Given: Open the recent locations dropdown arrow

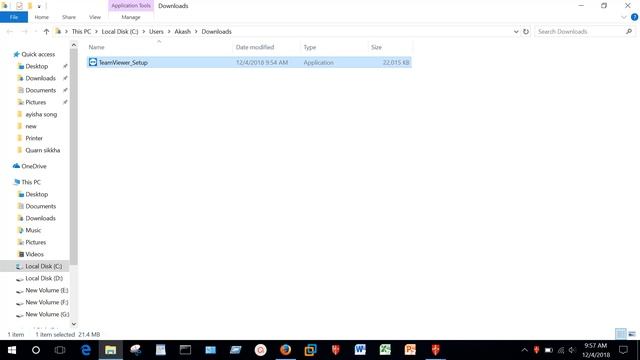Looking at the screenshot, I should click(x=36, y=31).
